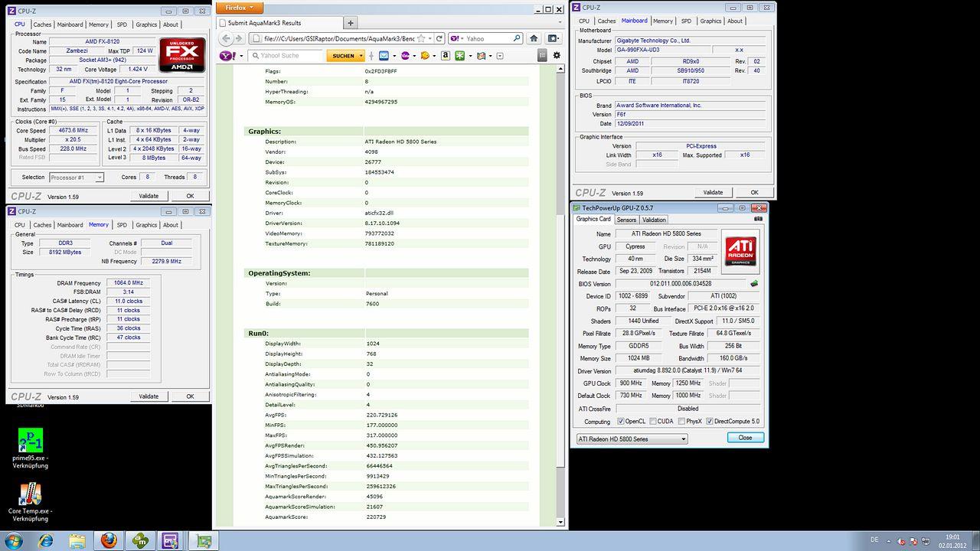This screenshot has width=980, height=551.
Task: Switch to Firefox in the taskbar
Action: click(x=109, y=541)
